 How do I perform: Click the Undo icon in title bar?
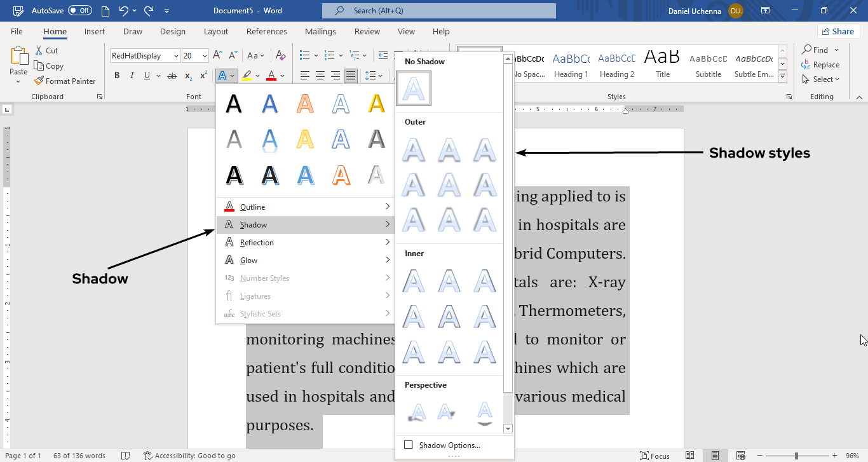point(124,11)
